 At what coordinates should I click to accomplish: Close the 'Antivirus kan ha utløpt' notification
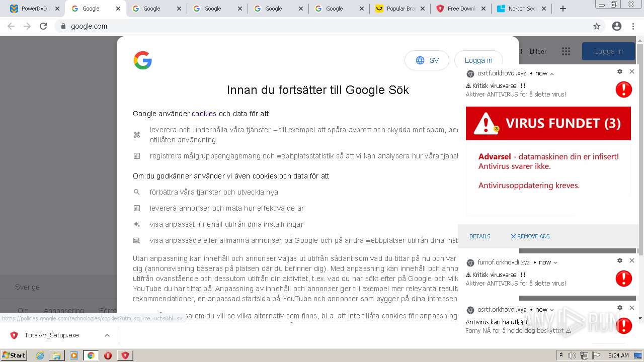point(632,308)
